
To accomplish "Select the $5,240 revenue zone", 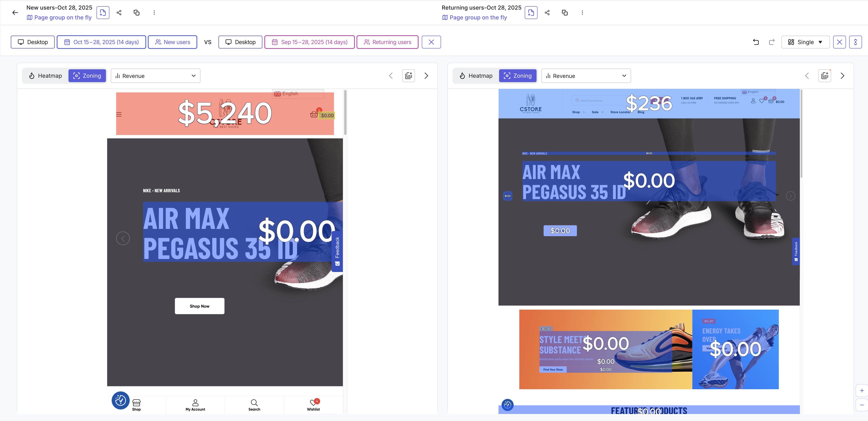I will [x=225, y=114].
